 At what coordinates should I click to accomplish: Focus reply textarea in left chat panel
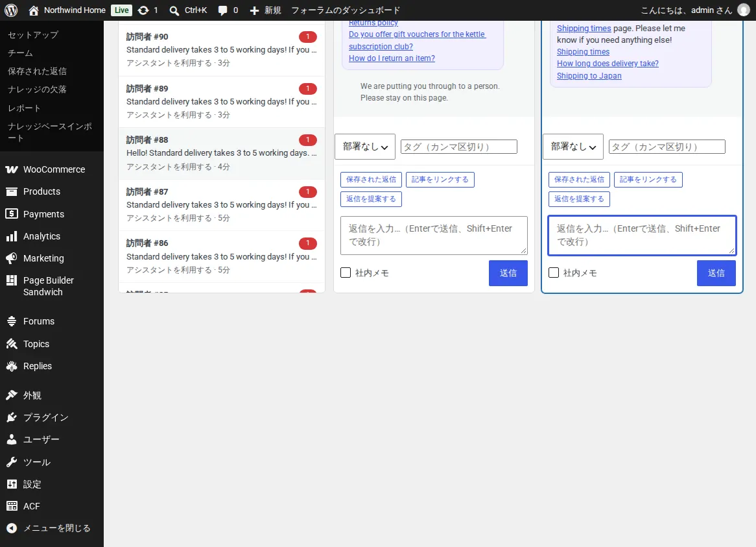pyautogui.click(x=434, y=236)
